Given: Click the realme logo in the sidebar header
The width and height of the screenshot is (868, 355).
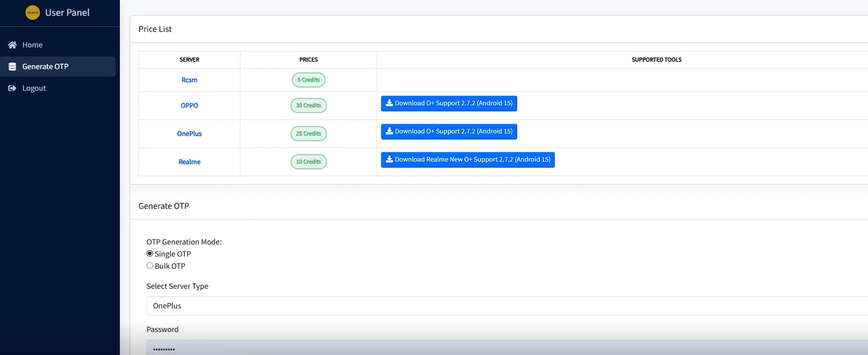Looking at the screenshot, I should [32, 13].
